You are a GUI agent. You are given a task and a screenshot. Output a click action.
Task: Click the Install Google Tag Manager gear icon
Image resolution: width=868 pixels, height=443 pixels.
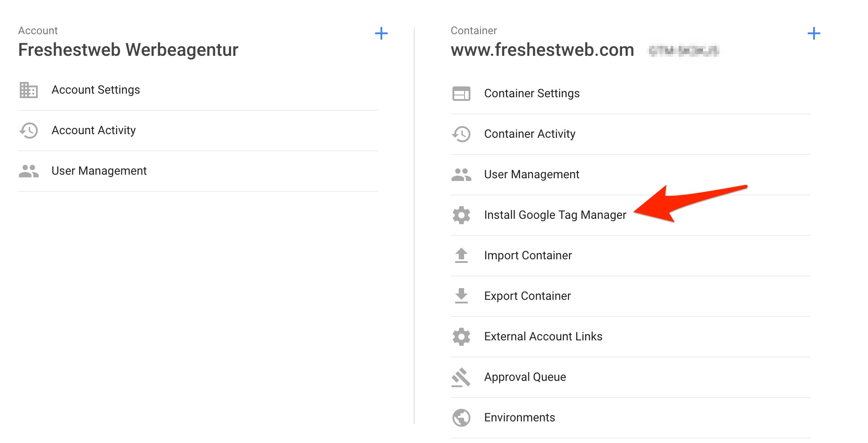coord(461,215)
